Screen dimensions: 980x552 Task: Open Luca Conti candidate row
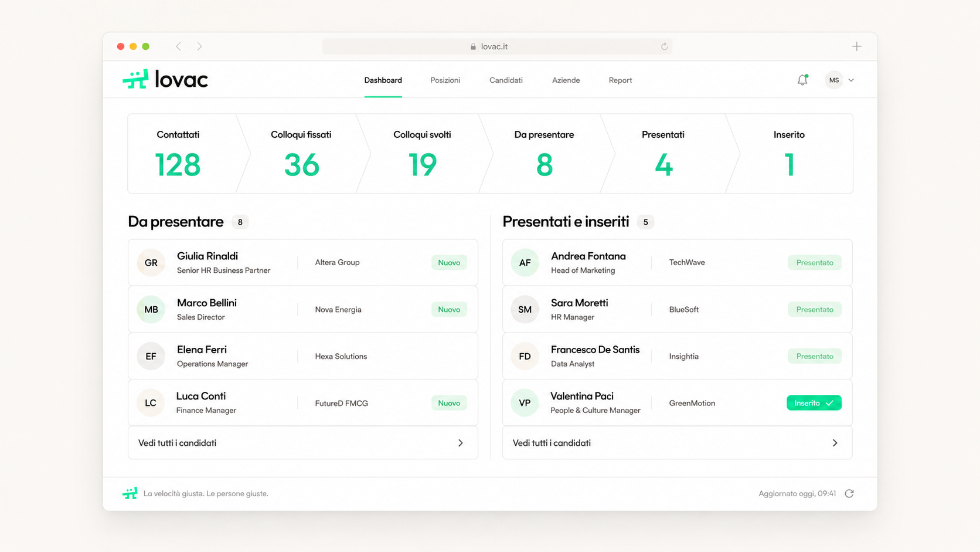tap(303, 403)
